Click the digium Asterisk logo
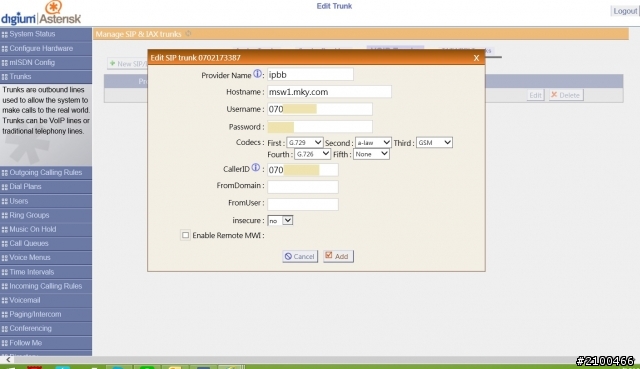 41,13
